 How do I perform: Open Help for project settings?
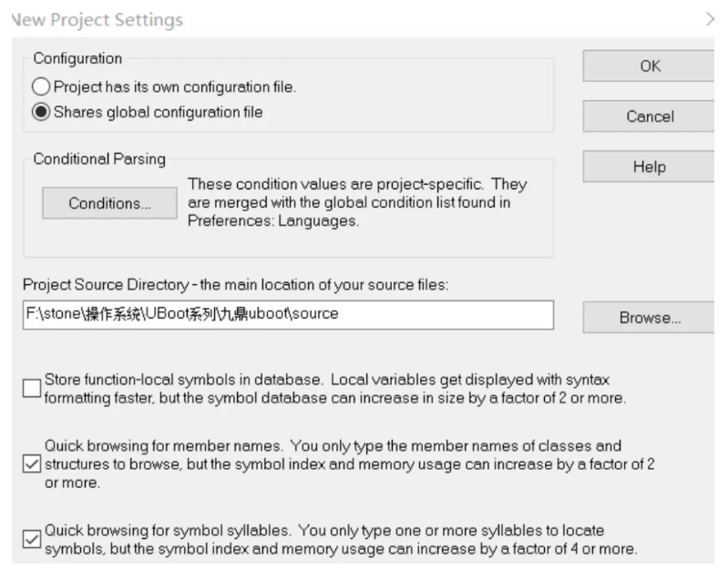pyautogui.click(x=650, y=168)
